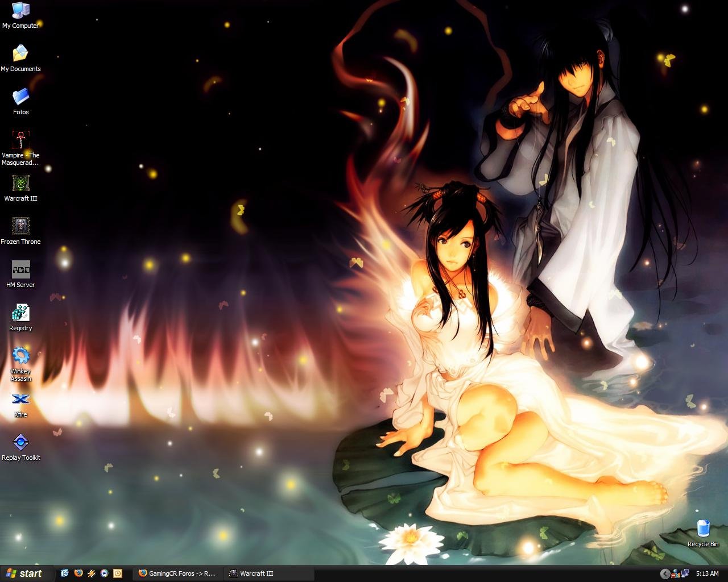Expand hidden system tray icons arrow
The width and height of the screenshot is (728, 582).
point(664,574)
